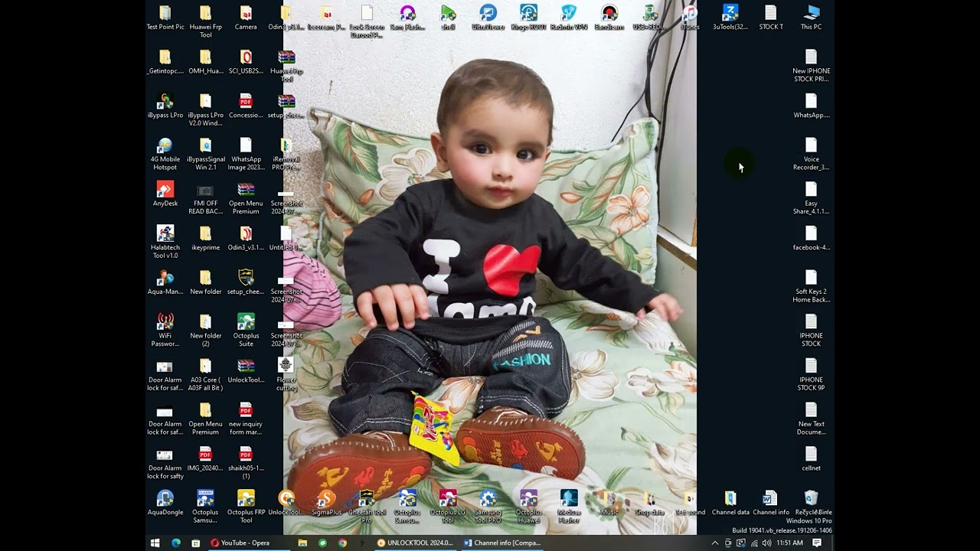Launch the Bandicam desktop icon
This screenshot has height=551, width=980.
(609, 14)
